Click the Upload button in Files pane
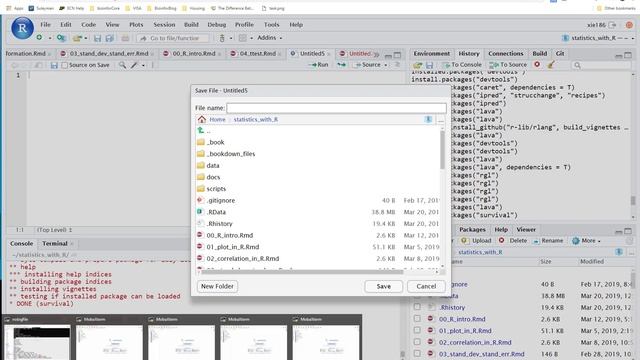Screen dimensions: 640x360 (476, 240)
